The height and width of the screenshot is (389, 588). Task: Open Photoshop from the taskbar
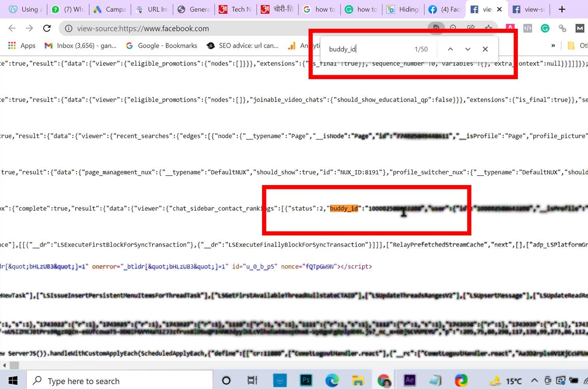(306, 380)
